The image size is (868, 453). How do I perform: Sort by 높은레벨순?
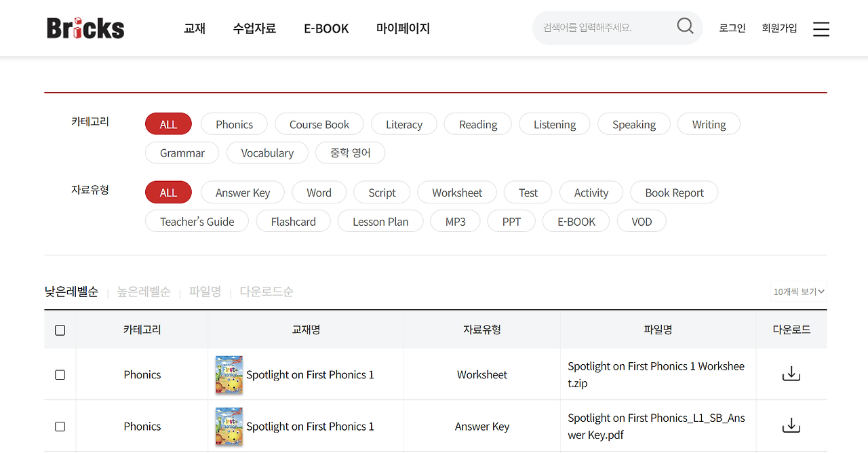click(143, 292)
